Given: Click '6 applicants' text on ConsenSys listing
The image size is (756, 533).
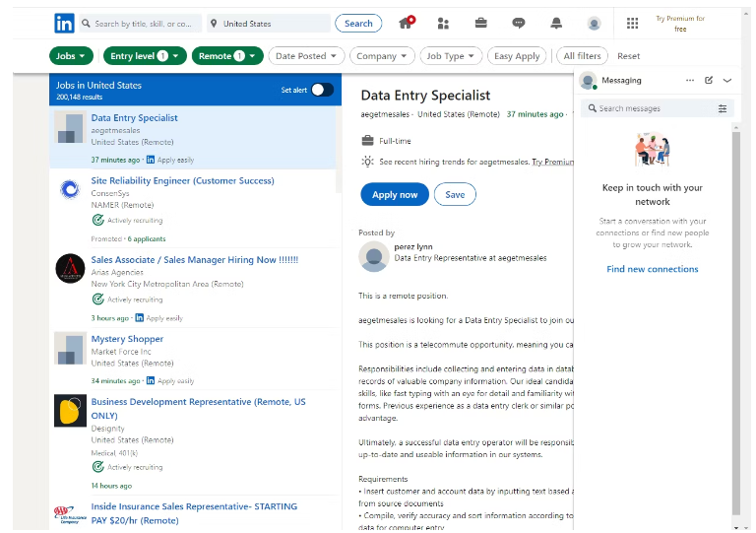Looking at the screenshot, I should tap(147, 239).
